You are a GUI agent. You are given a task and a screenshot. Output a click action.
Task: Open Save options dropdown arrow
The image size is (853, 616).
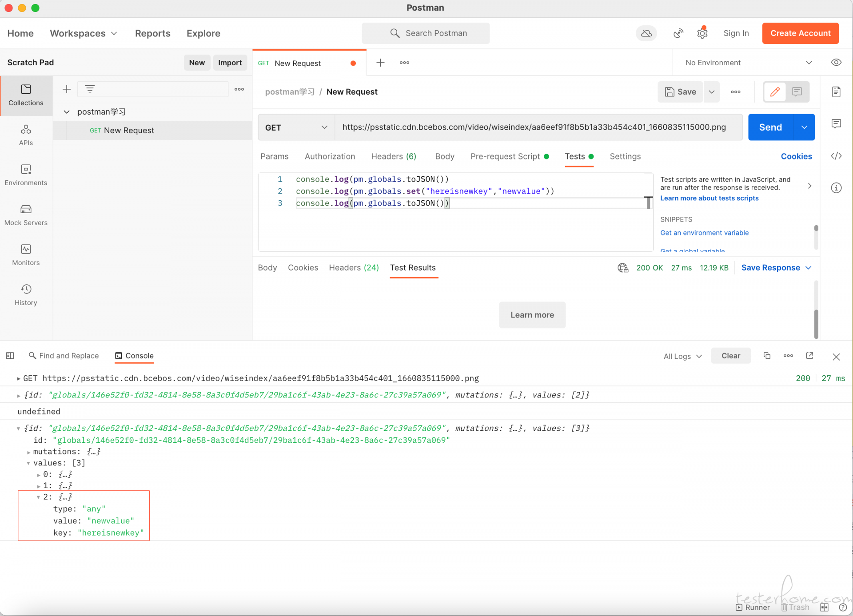click(x=712, y=92)
